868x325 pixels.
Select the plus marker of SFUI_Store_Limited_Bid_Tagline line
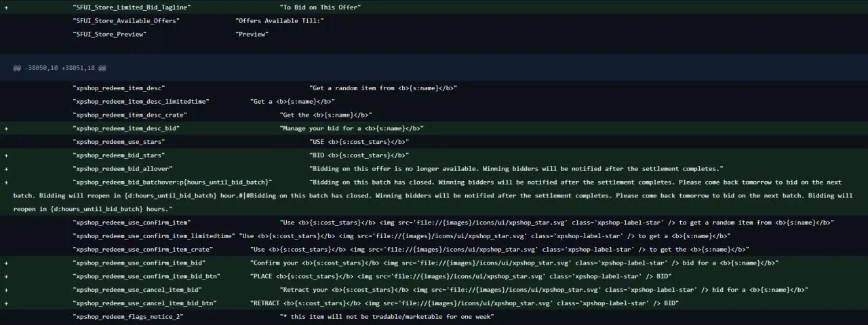7,7
